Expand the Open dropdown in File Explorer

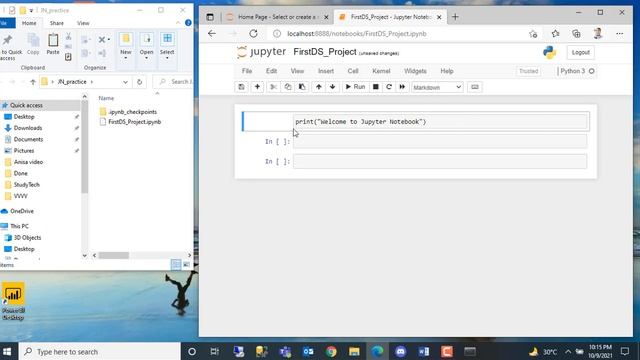(x=147, y=58)
